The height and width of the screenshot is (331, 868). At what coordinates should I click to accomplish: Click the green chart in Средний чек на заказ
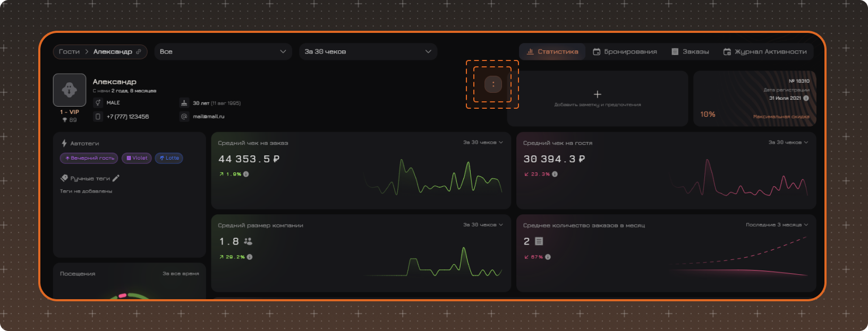pos(433,178)
